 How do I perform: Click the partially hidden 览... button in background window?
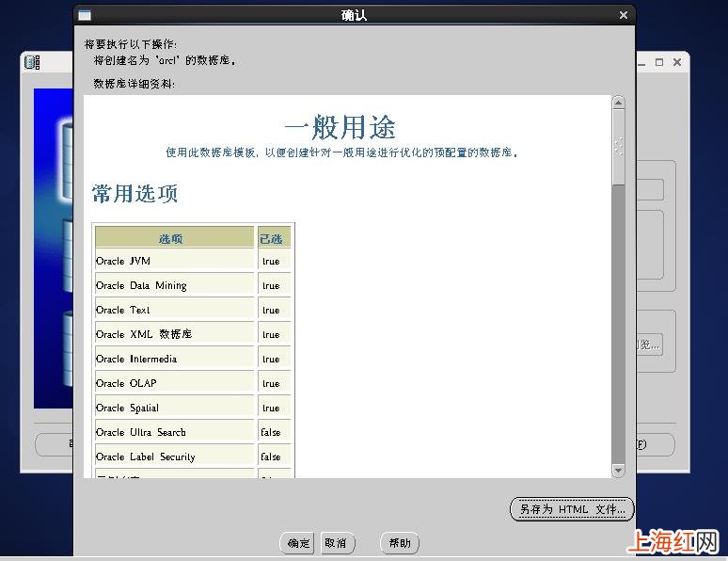click(x=649, y=345)
